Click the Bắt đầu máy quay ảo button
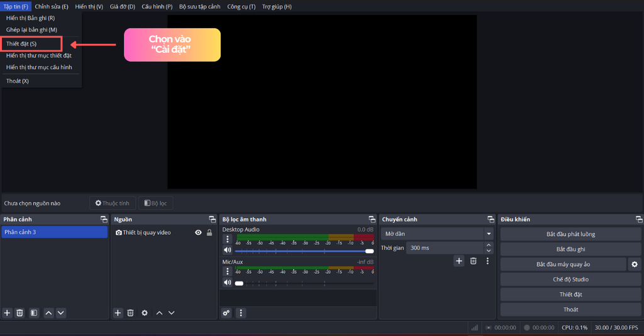The height and width of the screenshot is (336, 644). [x=563, y=264]
